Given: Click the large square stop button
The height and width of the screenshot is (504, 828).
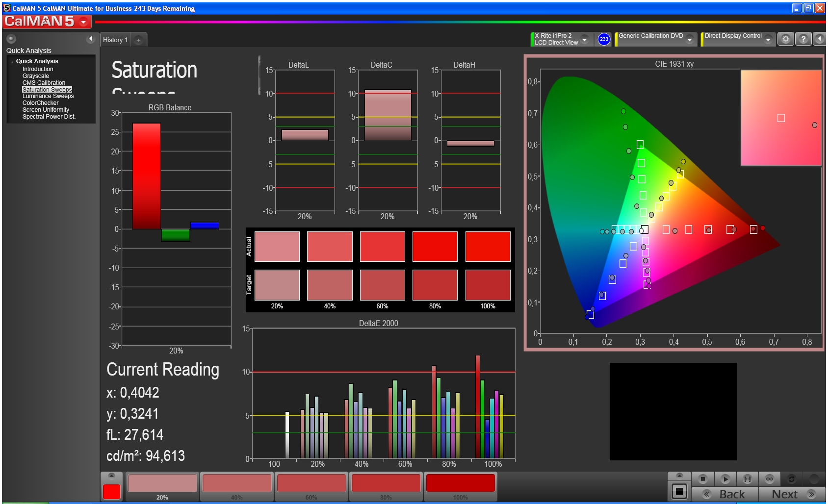Looking at the screenshot, I should pyautogui.click(x=679, y=491).
